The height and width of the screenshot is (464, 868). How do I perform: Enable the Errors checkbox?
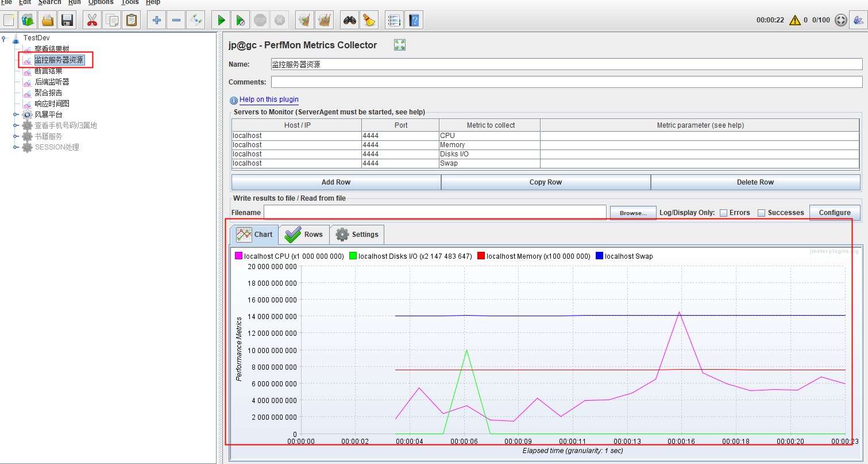[724, 213]
